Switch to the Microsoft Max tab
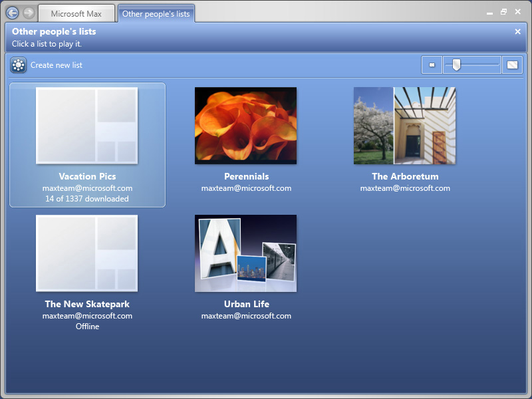Screen dimensions: 532x399 76,13
